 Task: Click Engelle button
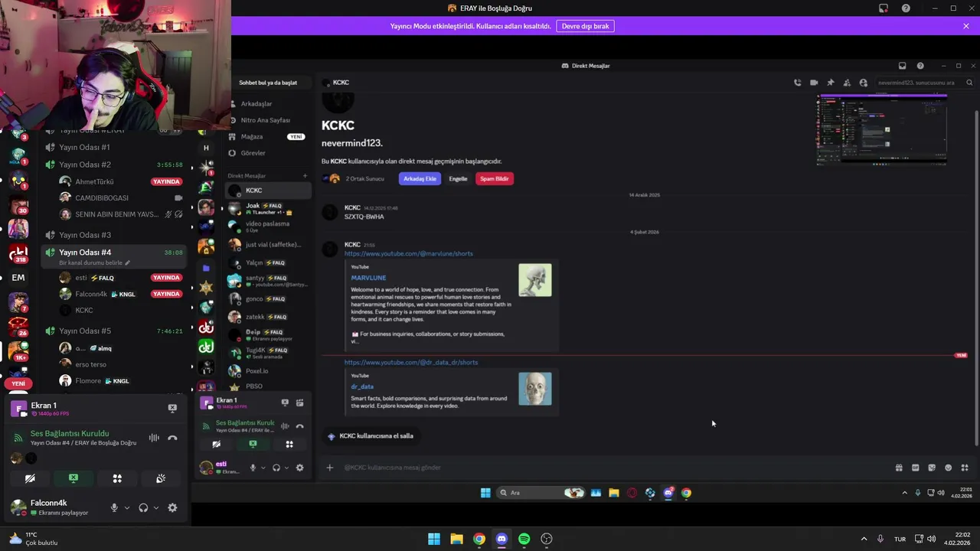pos(458,178)
